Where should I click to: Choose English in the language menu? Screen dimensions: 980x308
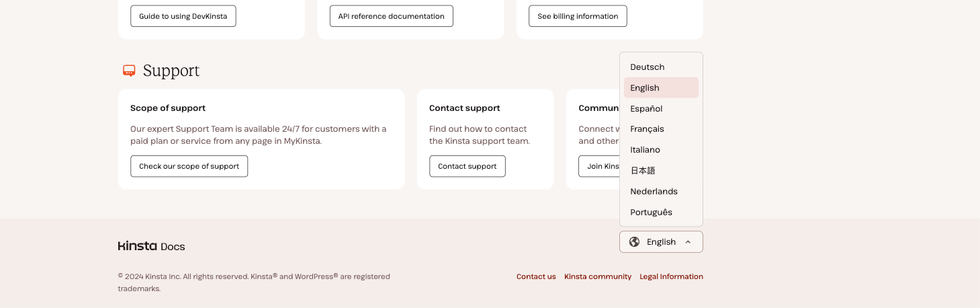click(645, 88)
